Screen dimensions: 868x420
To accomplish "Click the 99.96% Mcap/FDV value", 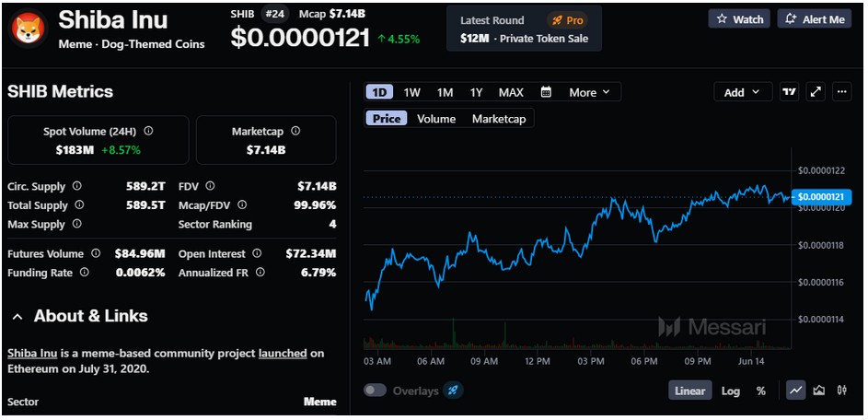I will [x=315, y=205].
